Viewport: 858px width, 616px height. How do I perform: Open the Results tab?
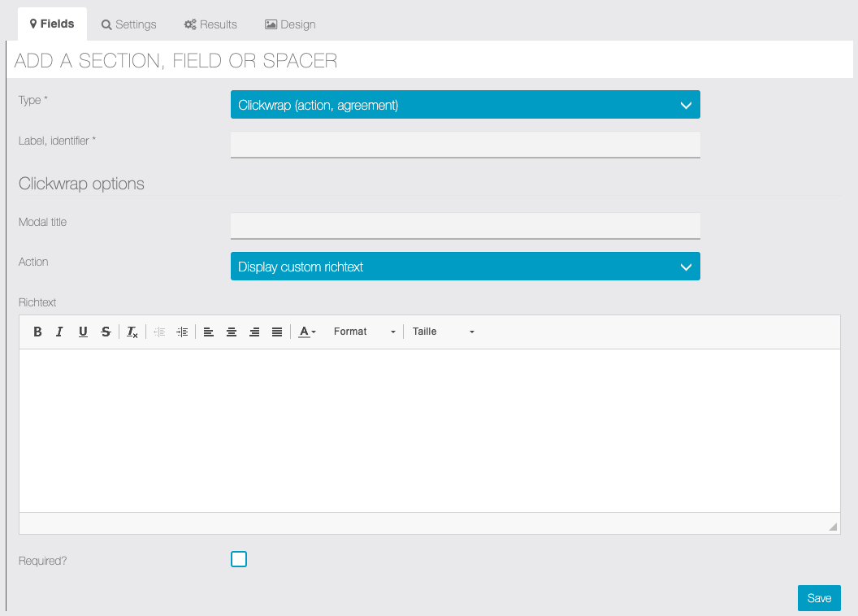point(210,24)
